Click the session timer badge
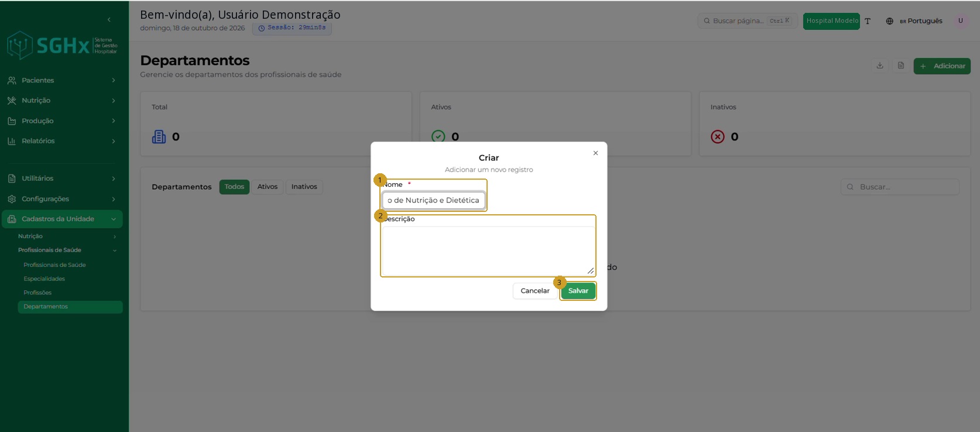 point(292,28)
